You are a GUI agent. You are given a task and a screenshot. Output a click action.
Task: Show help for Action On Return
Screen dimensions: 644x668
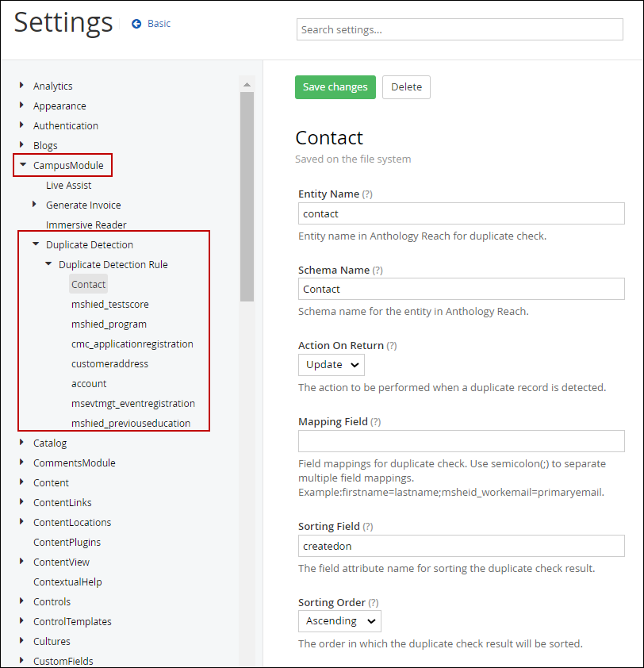pyautogui.click(x=392, y=346)
